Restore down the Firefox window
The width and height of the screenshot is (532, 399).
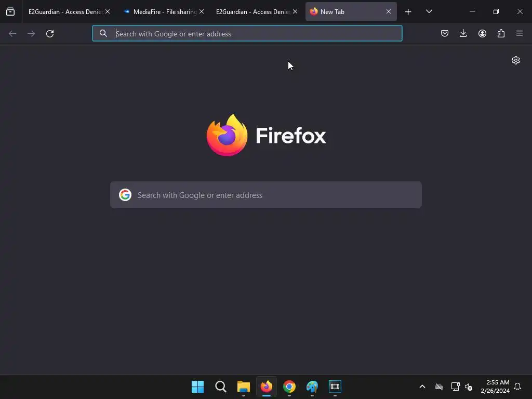[496, 11]
